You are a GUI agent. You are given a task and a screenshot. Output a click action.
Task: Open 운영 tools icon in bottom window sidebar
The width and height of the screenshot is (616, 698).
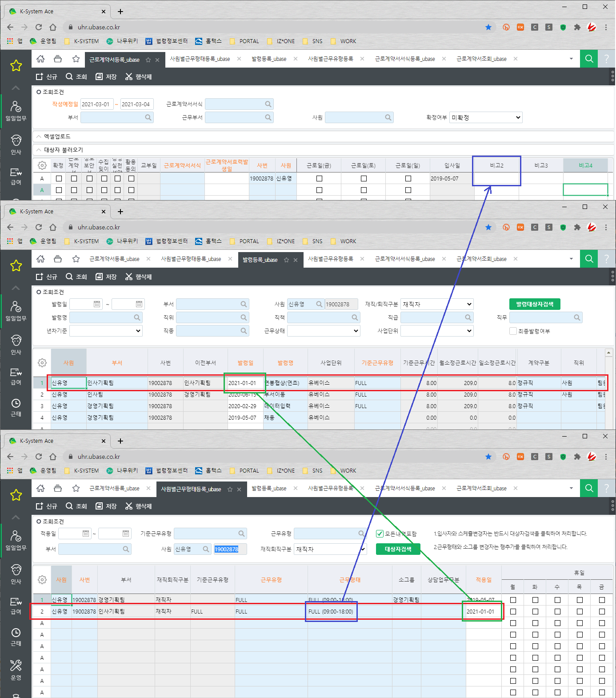16,670
